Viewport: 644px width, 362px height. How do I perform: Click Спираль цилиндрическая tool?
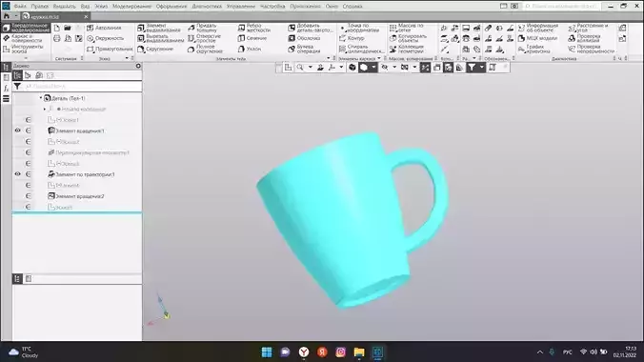[362, 49]
